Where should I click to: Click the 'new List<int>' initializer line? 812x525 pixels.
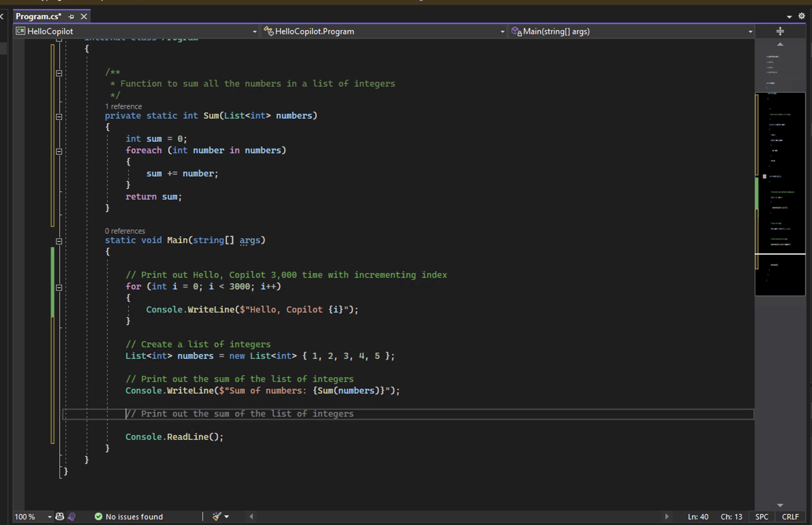point(260,356)
